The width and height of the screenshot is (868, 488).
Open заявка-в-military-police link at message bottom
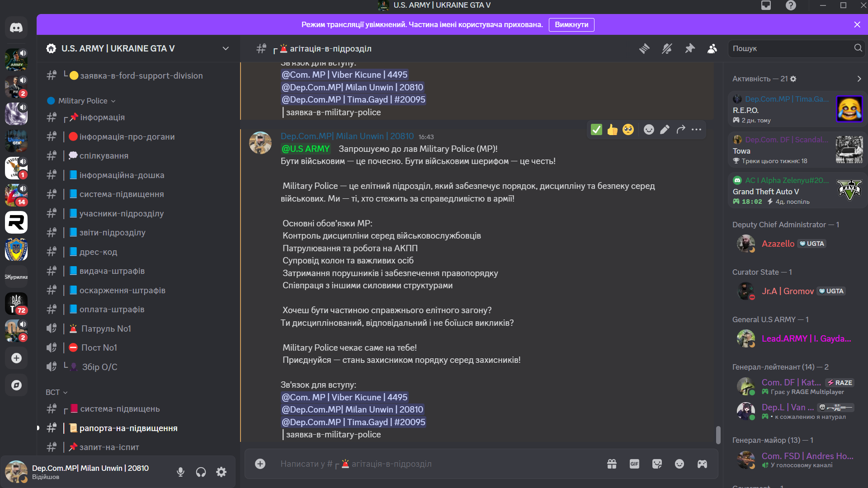(x=333, y=434)
